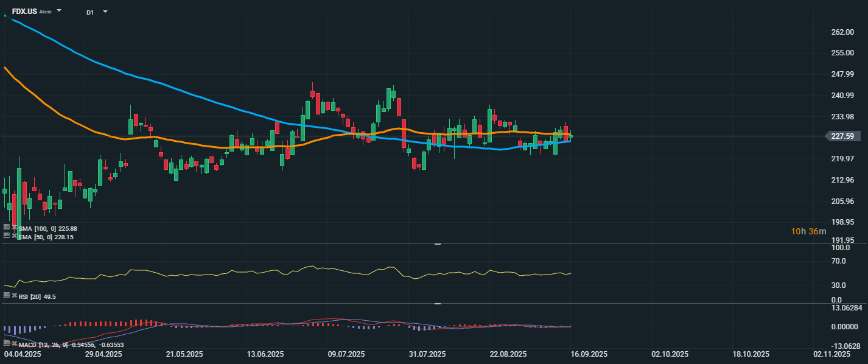This screenshot has width=868, height=364.
Task: Click the 191.95 price axis value
Action: pos(842,240)
